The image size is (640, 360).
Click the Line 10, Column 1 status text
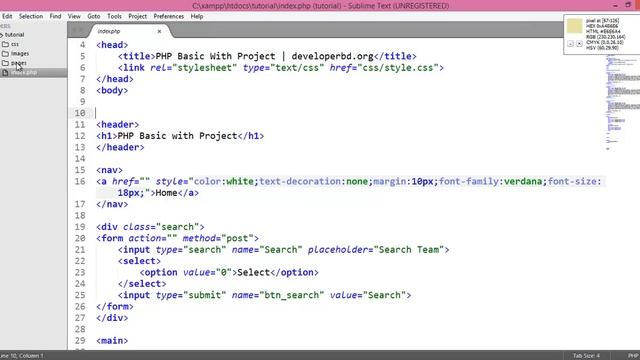(x=22, y=356)
